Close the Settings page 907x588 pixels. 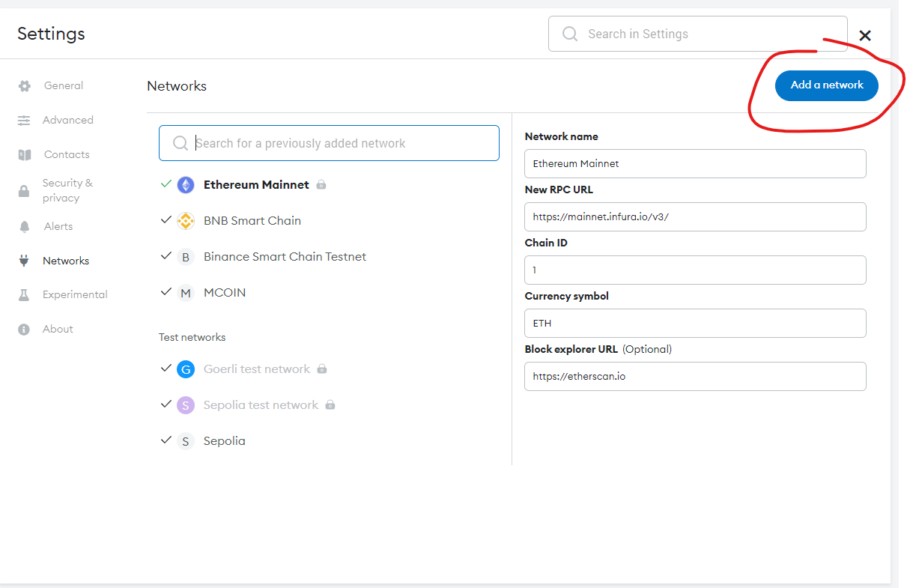865,35
